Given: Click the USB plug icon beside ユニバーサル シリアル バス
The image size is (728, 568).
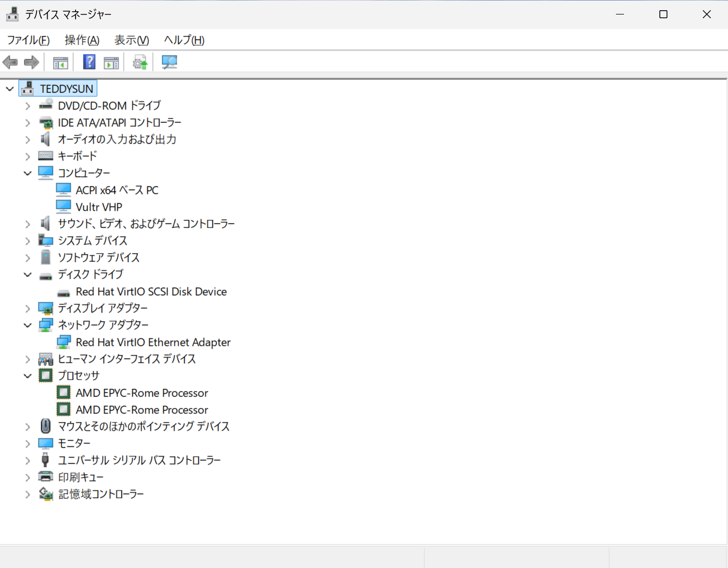Looking at the screenshot, I should coord(46,460).
